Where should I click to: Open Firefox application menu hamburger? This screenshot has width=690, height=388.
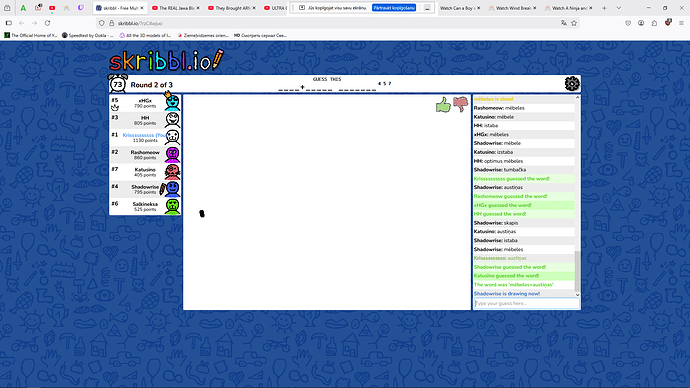click(681, 23)
